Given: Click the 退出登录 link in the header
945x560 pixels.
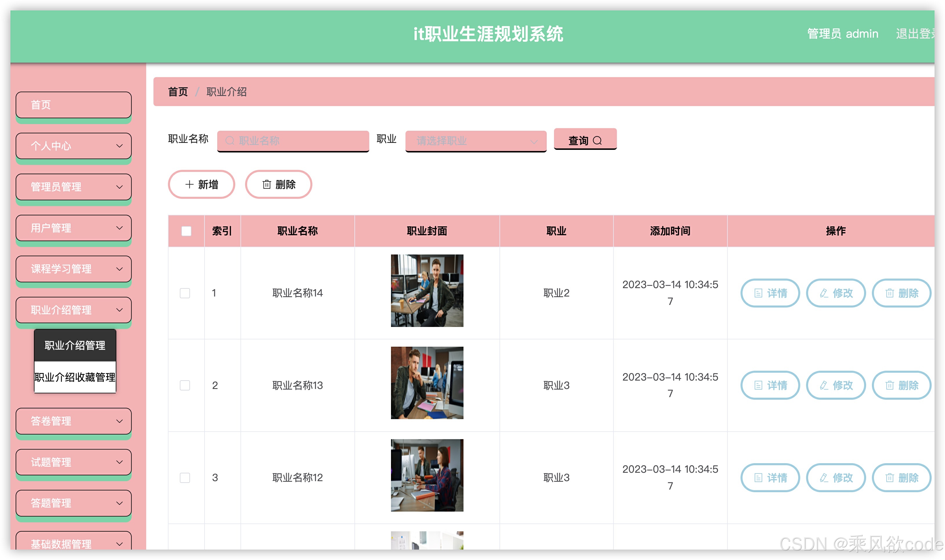Looking at the screenshot, I should coord(914,34).
